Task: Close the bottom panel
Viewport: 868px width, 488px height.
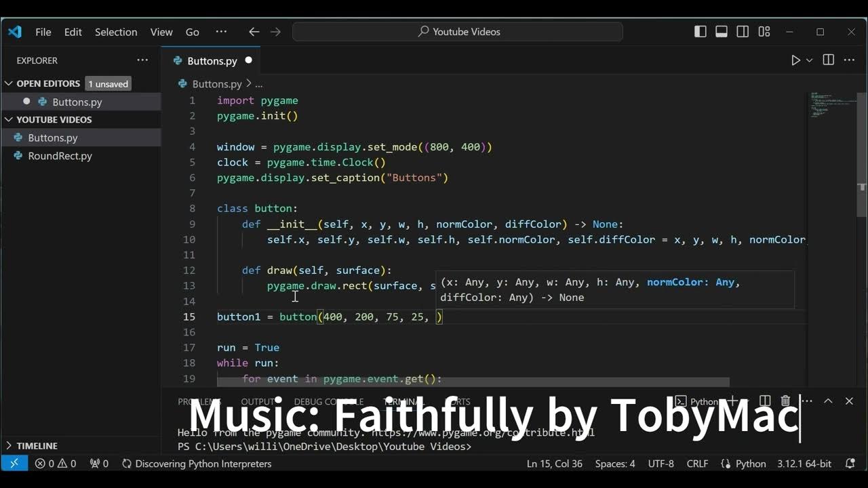Action: click(x=849, y=401)
